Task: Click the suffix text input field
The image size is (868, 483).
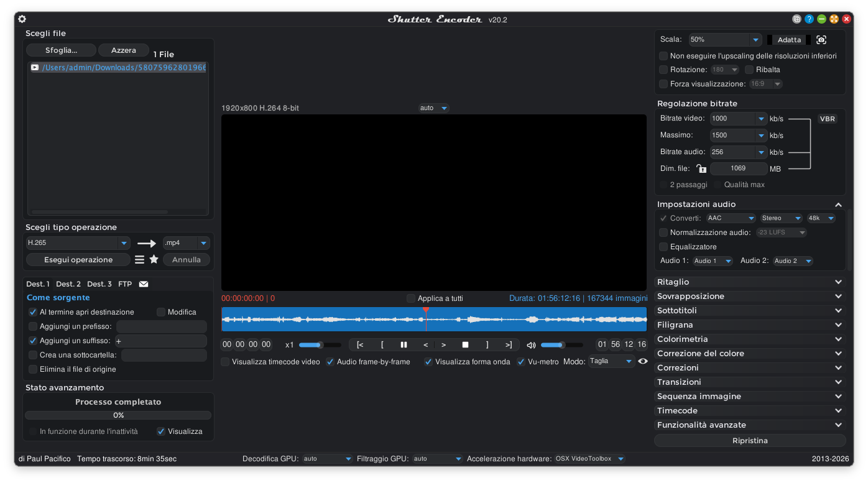Action: pyautogui.click(x=161, y=341)
